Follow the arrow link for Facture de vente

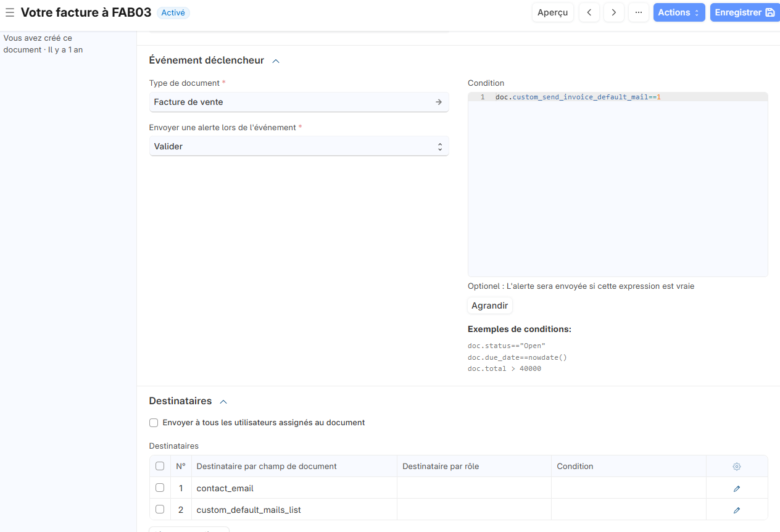click(438, 102)
